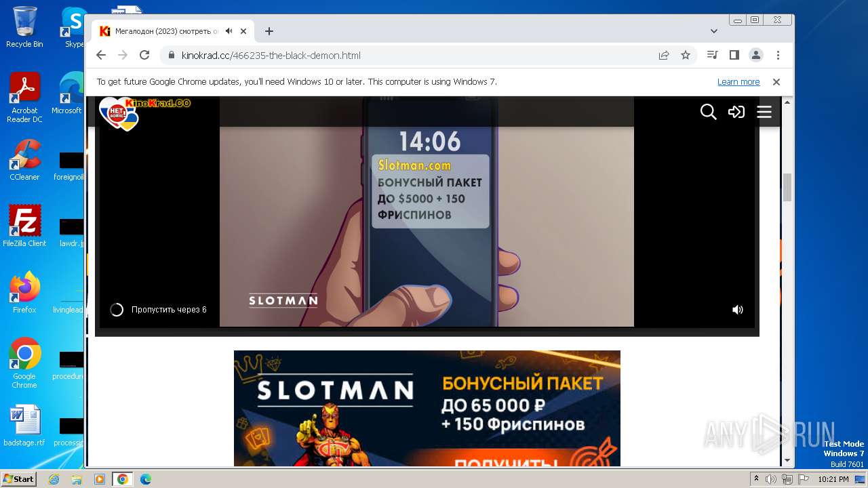Select the Мегалодон (2023) tab

pos(173,31)
